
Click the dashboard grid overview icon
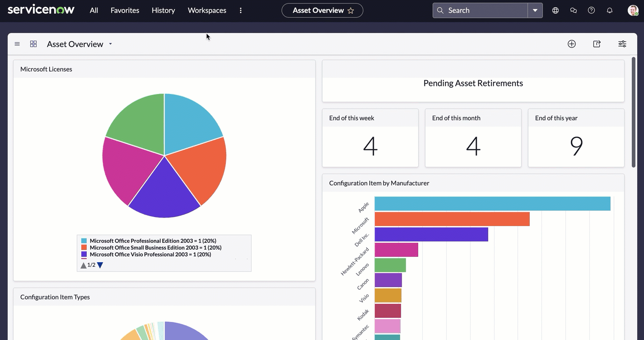33,44
